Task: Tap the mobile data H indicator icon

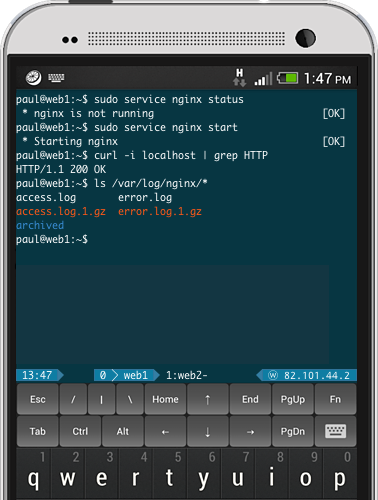Action: (239, 78)
